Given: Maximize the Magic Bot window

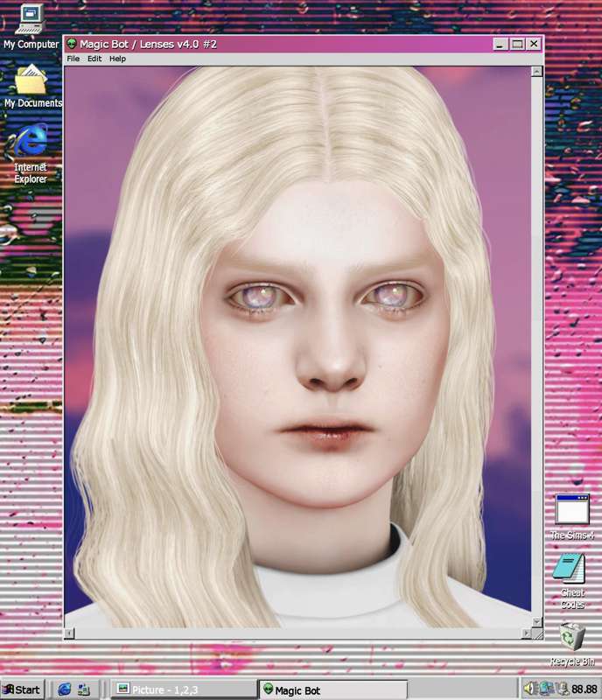Looking at the screenshot, I should tap(517, 44).
